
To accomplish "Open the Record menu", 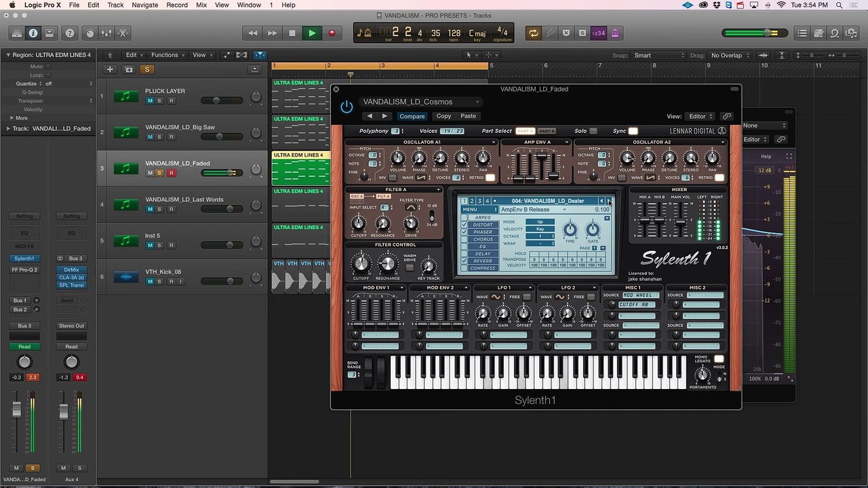I will tap(177, 5).
